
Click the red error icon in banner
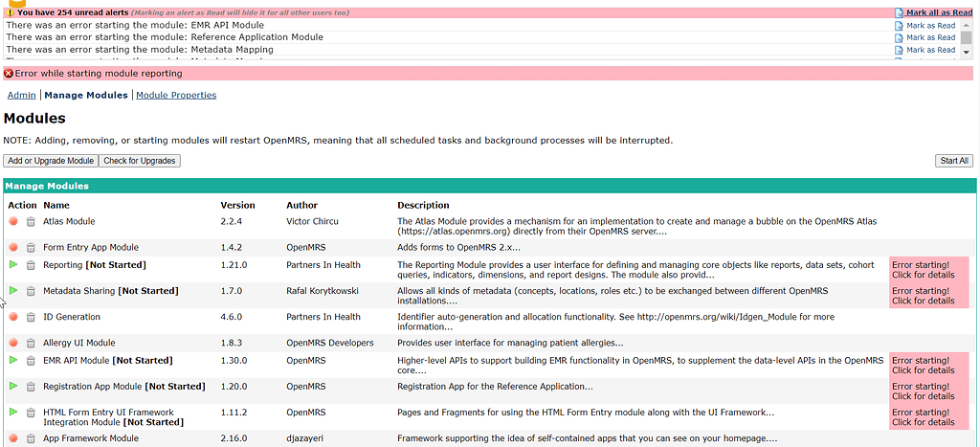click(9, 73)
